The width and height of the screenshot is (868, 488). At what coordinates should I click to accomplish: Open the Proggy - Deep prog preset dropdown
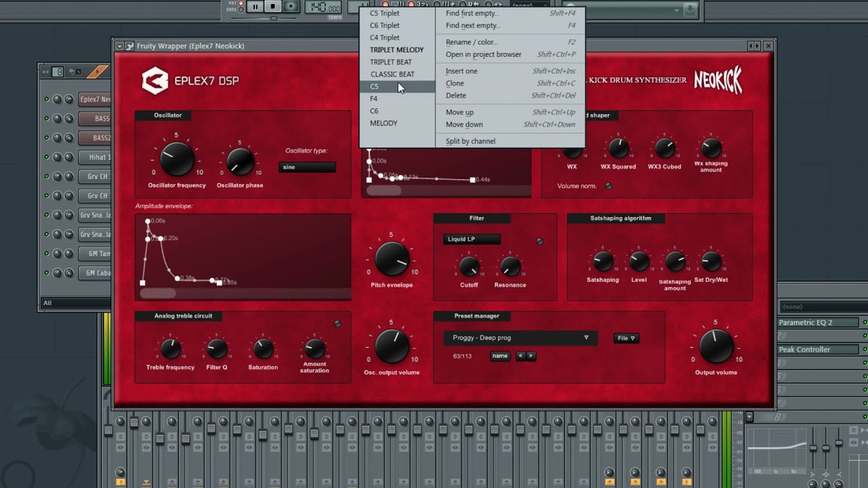coord(521,338)
